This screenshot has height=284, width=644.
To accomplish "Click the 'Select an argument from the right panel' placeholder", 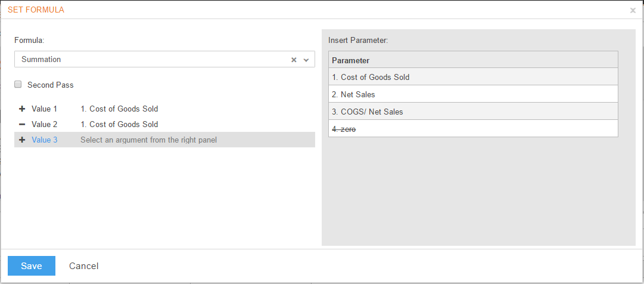I will 149,140.
